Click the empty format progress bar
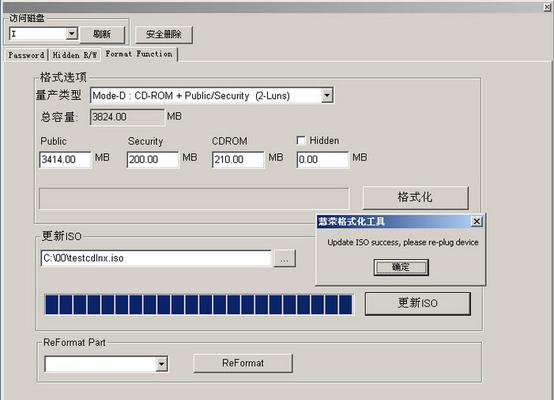554x400 pixels. (x=194, y=199)
